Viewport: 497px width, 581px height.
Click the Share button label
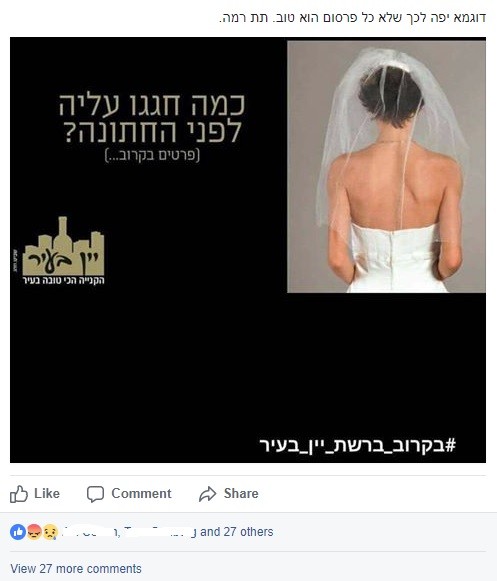pyautogui.click(x=241, y=494)
